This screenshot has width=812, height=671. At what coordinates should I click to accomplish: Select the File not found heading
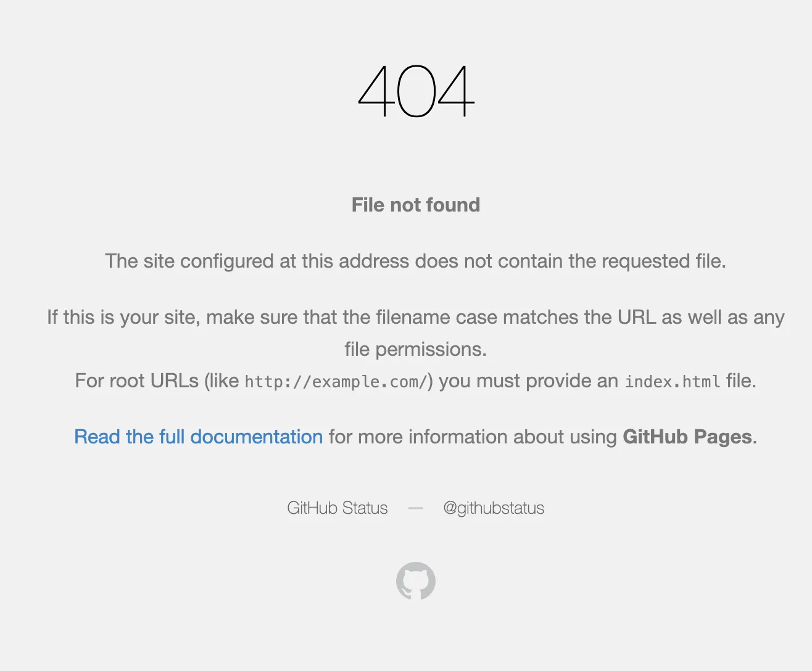[416, 205]
